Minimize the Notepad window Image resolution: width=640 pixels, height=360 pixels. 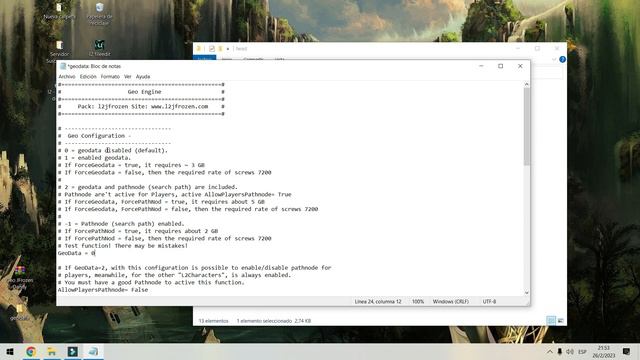[481, 66]
